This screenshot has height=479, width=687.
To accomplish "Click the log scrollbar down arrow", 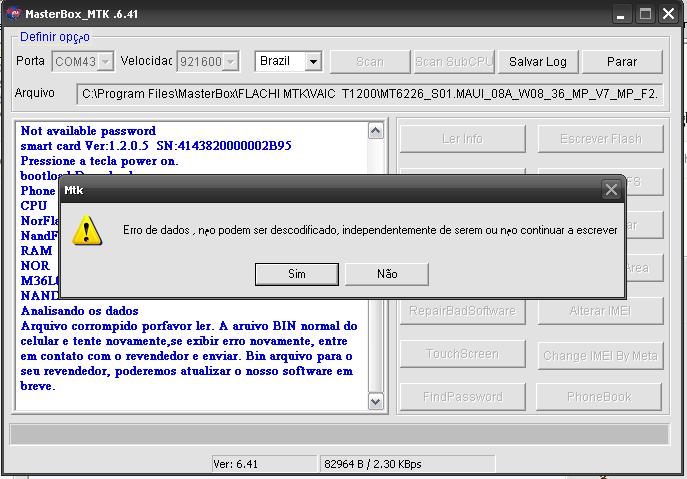I will [x=376, y=401].
